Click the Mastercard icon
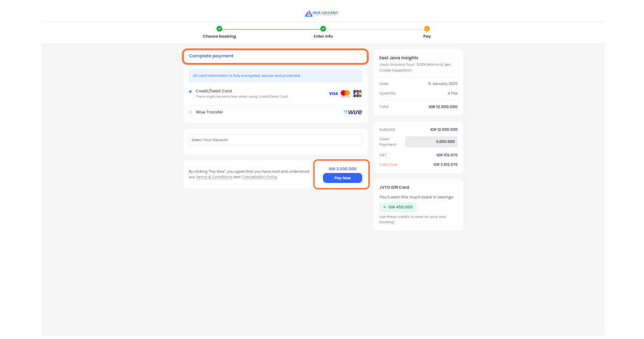Viewport: 644px width, 339px height. [345, 93]
